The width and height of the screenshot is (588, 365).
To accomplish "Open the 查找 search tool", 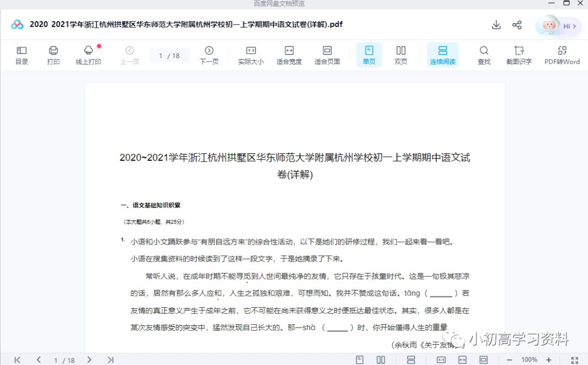I will pyautogui.click(x=484, y=55).
